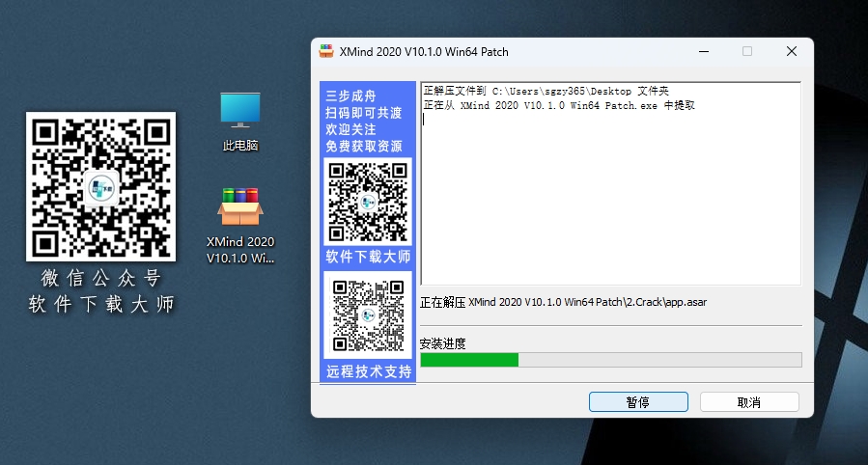Click the large WeChat QR code on the desktop

[100, 187]
